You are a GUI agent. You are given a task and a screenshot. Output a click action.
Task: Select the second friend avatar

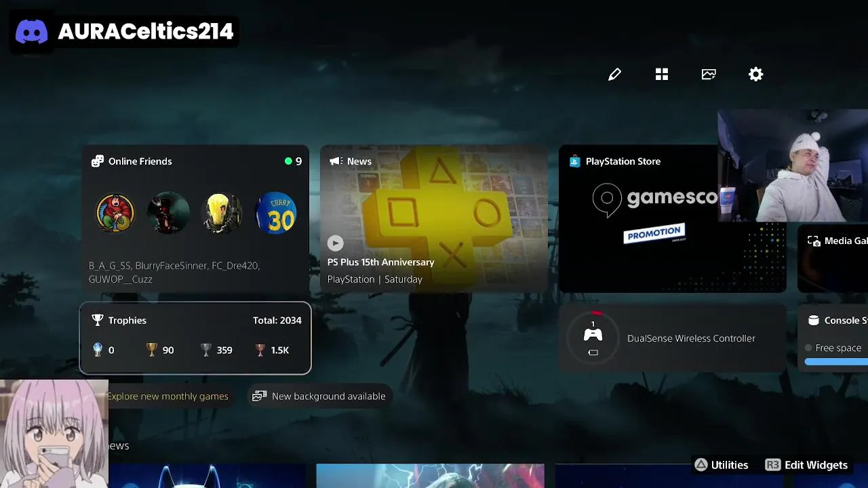(168, 213)
